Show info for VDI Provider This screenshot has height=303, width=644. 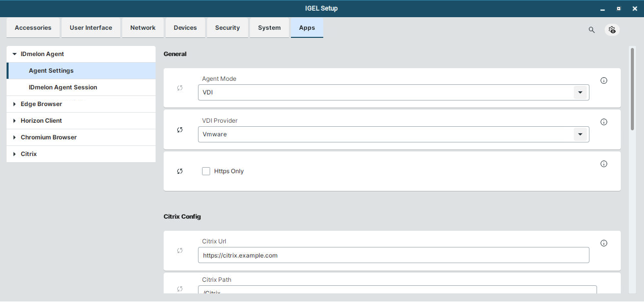[x=604, y=122]
